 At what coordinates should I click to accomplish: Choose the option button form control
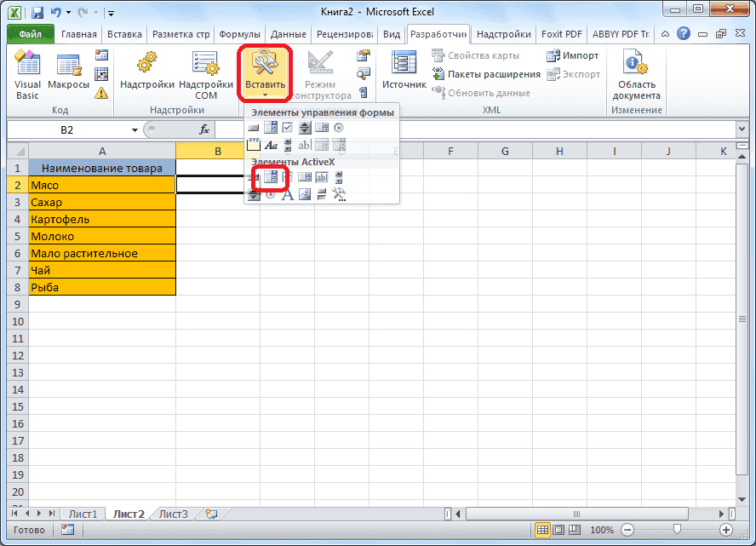click(x=339, y=127)
